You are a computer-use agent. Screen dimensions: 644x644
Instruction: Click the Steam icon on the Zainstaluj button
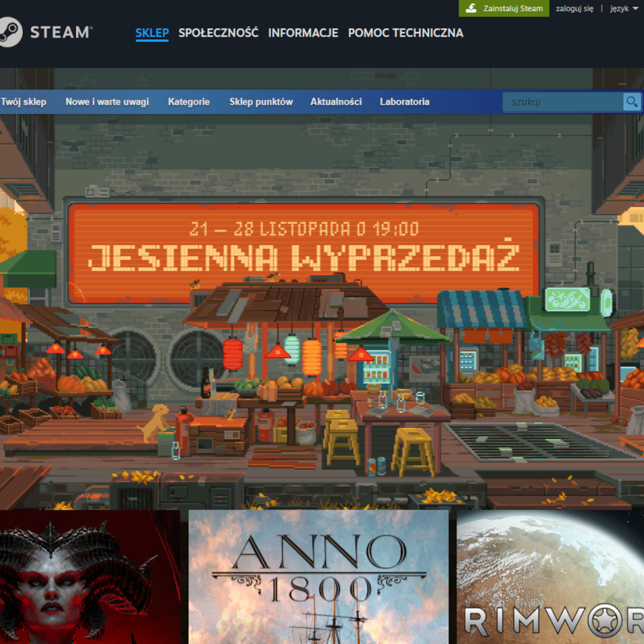point(472,8)
